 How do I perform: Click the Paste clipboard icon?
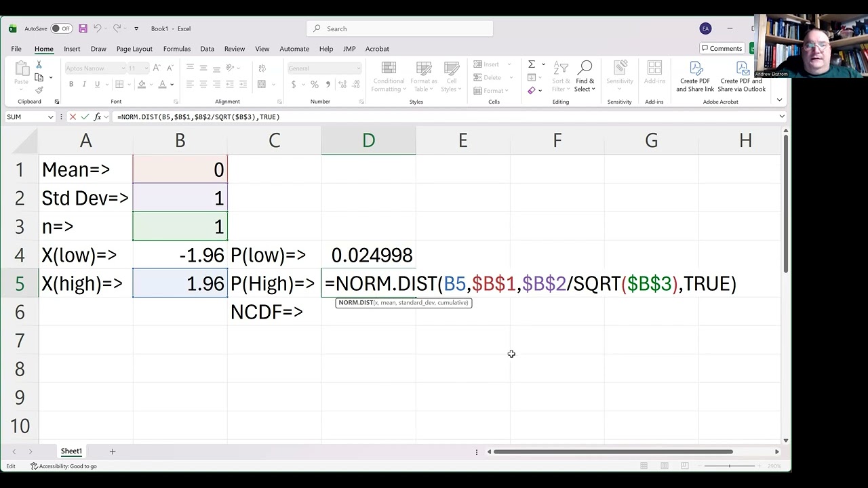[22, 69]
